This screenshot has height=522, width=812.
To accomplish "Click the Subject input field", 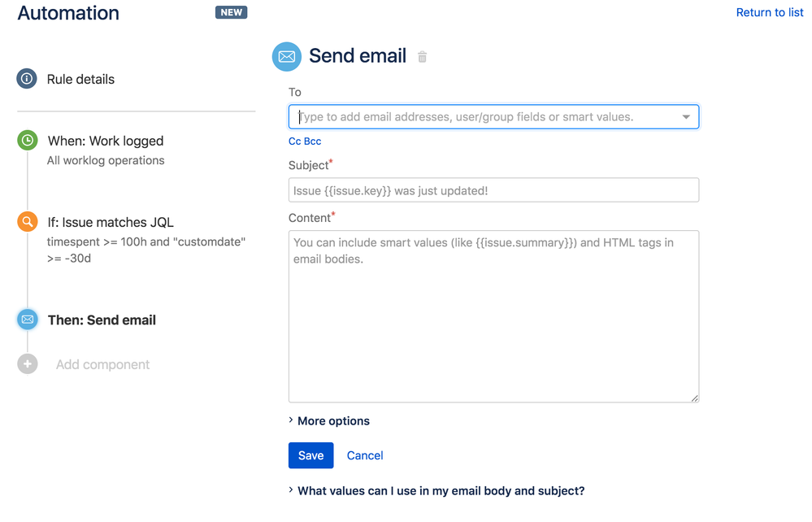I will [493, 189].
